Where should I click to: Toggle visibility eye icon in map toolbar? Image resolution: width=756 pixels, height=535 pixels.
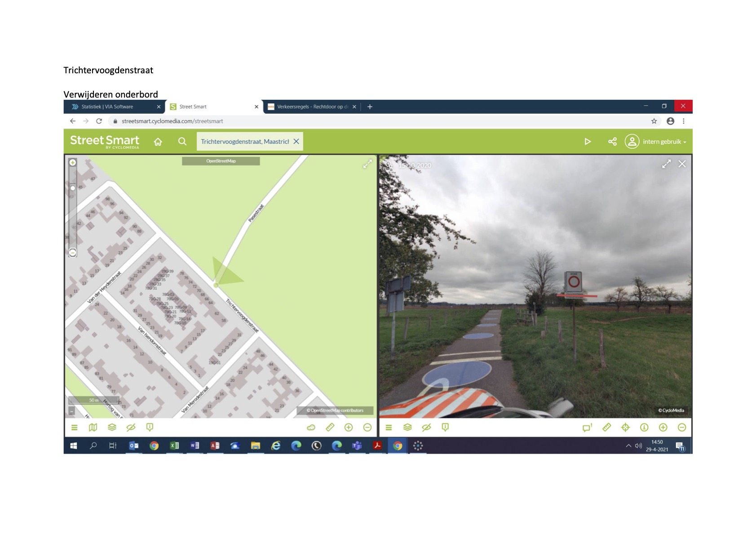point(131,428)
